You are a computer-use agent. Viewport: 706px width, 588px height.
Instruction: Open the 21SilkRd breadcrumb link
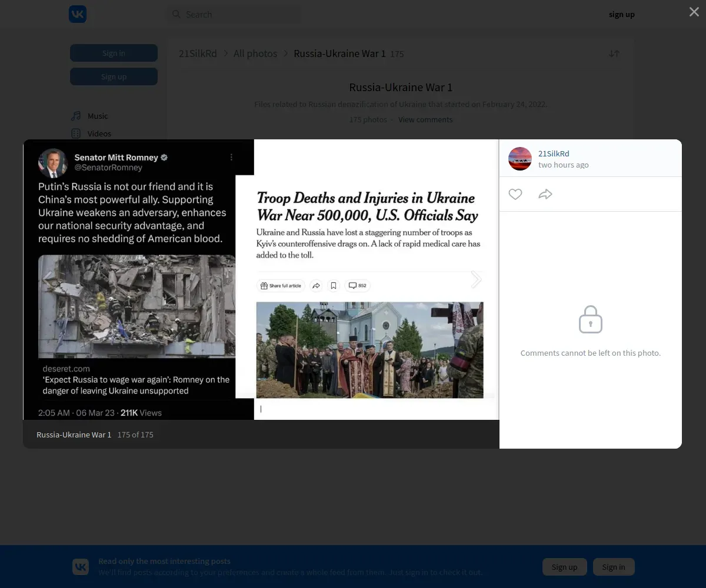(198, 54)
